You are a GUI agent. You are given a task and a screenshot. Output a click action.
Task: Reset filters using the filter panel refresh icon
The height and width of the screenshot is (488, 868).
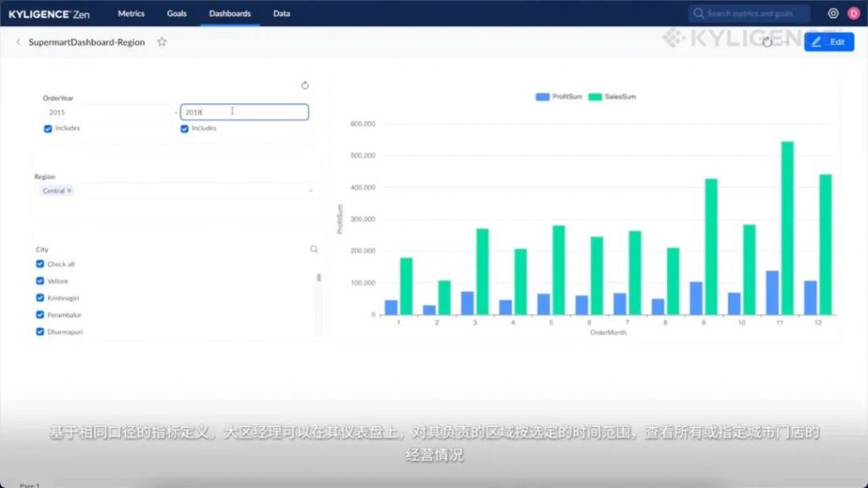305,86
